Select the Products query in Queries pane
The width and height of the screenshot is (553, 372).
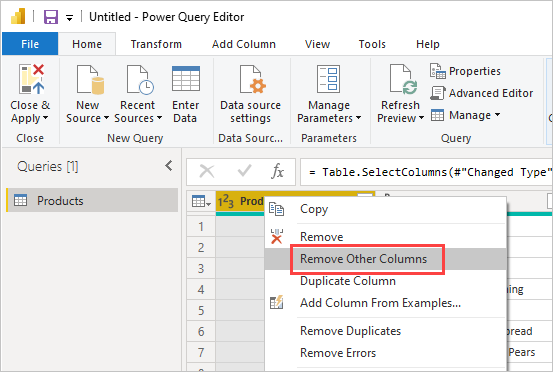[x=92, y=200]
